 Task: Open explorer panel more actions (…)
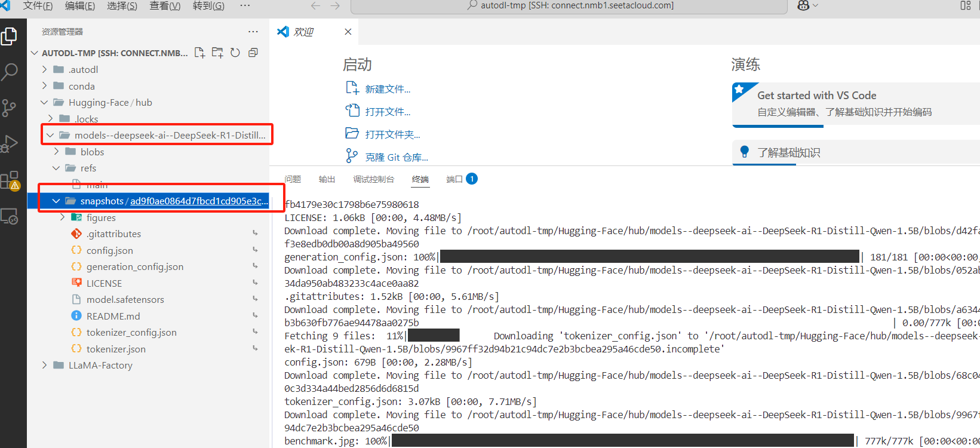point(253,32)
